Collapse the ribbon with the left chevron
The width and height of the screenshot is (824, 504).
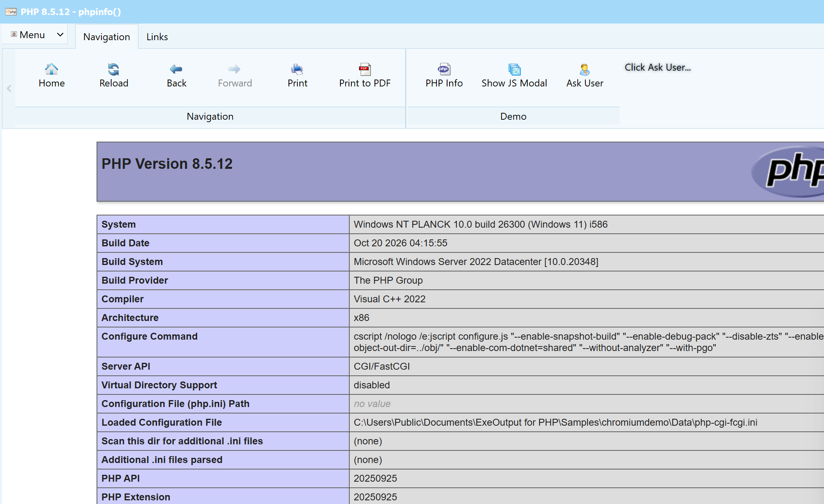tap(9, 88)
